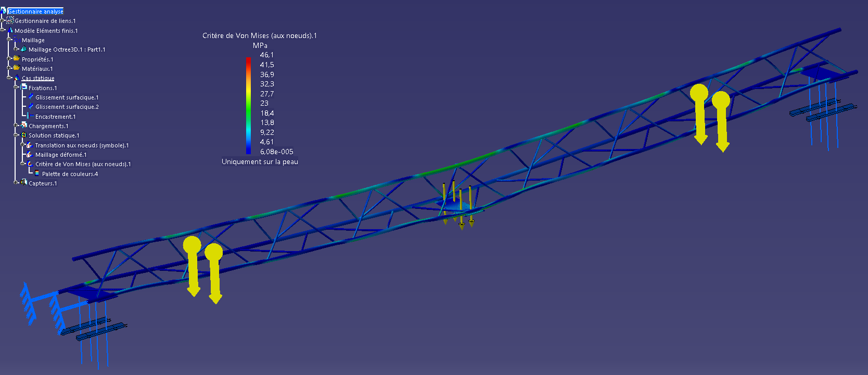Click the Encastrement.1 clamp icon
The height and width of the screenshot is (375, 868).
click(x=28, y=117)
